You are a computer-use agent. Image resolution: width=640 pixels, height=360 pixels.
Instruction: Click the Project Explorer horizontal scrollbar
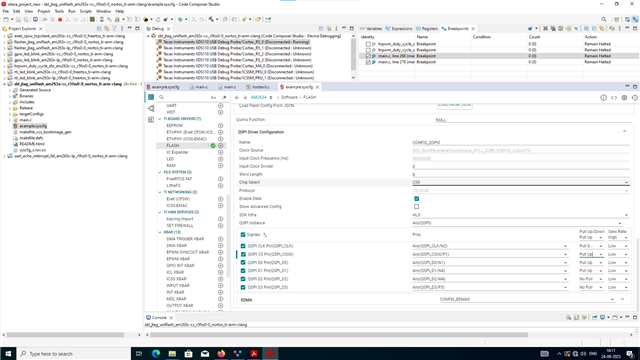click(65, 335)
